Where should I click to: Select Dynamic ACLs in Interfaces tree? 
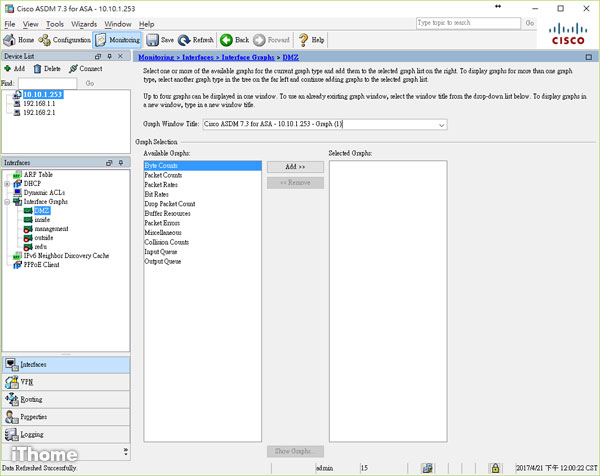pyautogui.click(x=44, y=193)
